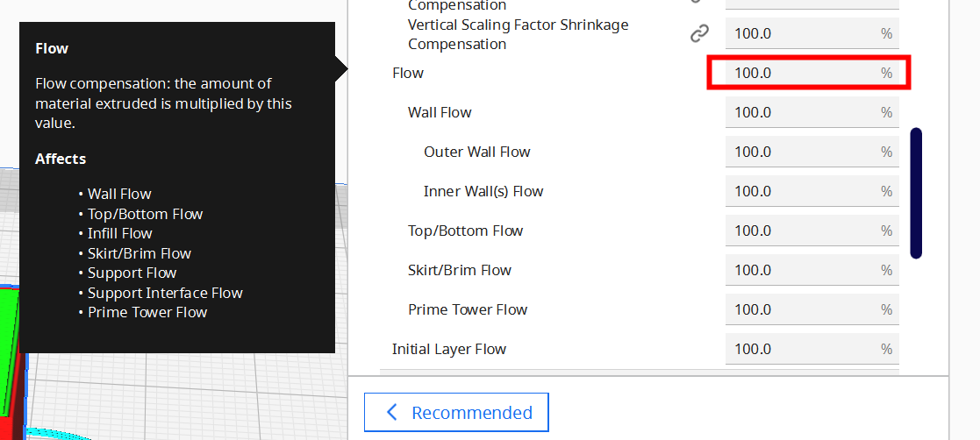Click the Flow percentage input field
Image resolution: width=980 pixels, height=440 pixels.
[x=812, y=73]
